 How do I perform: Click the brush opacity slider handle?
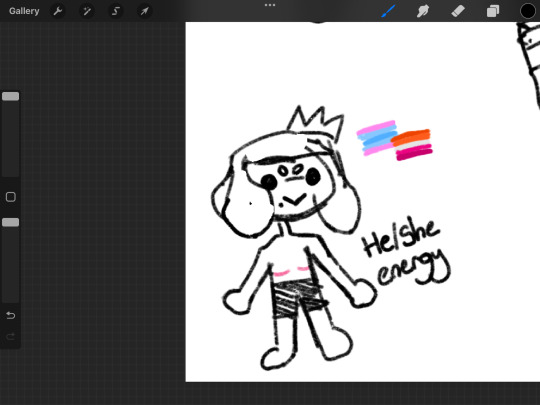pyautogui.click(x=11, y=222)
